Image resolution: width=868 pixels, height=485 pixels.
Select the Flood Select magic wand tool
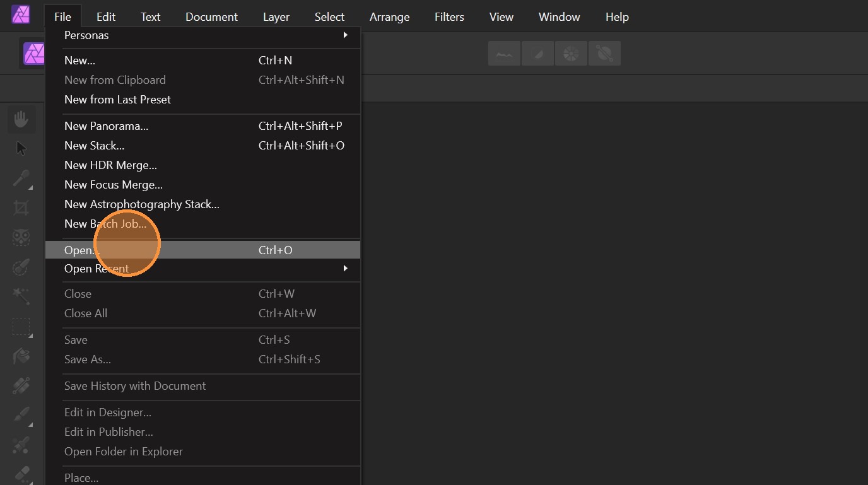click(x=21, y=297)
